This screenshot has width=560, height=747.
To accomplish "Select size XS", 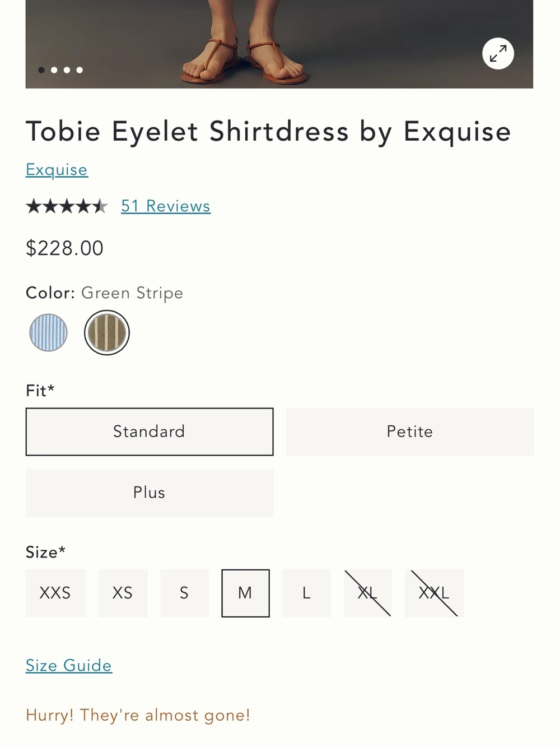I will click(123, 593).
